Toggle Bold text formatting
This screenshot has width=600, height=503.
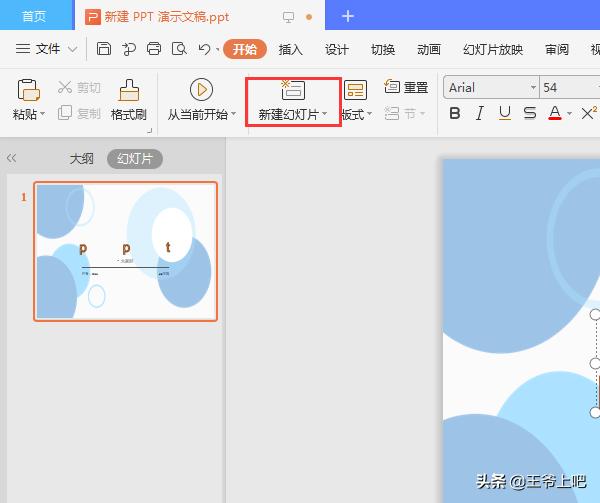point(455,114)
